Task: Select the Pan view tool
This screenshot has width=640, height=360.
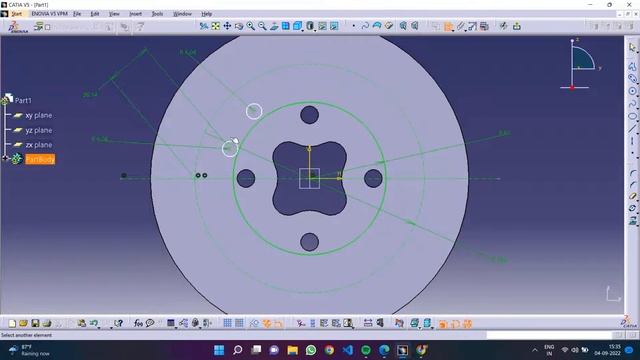Action: [227, 27]
